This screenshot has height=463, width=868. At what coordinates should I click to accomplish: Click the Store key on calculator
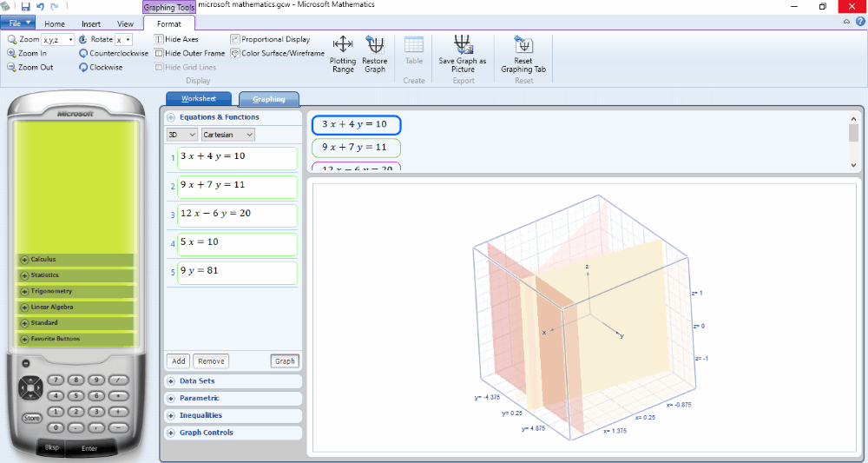click(x=31, y=418)
